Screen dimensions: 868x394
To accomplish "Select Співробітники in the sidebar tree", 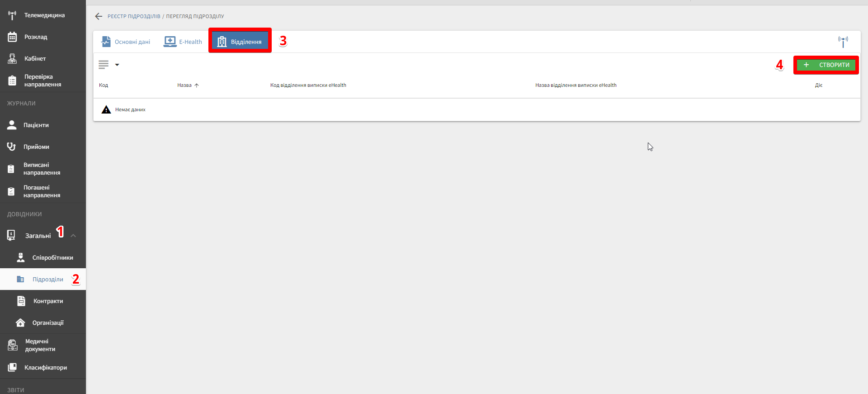I will (52, 258).
